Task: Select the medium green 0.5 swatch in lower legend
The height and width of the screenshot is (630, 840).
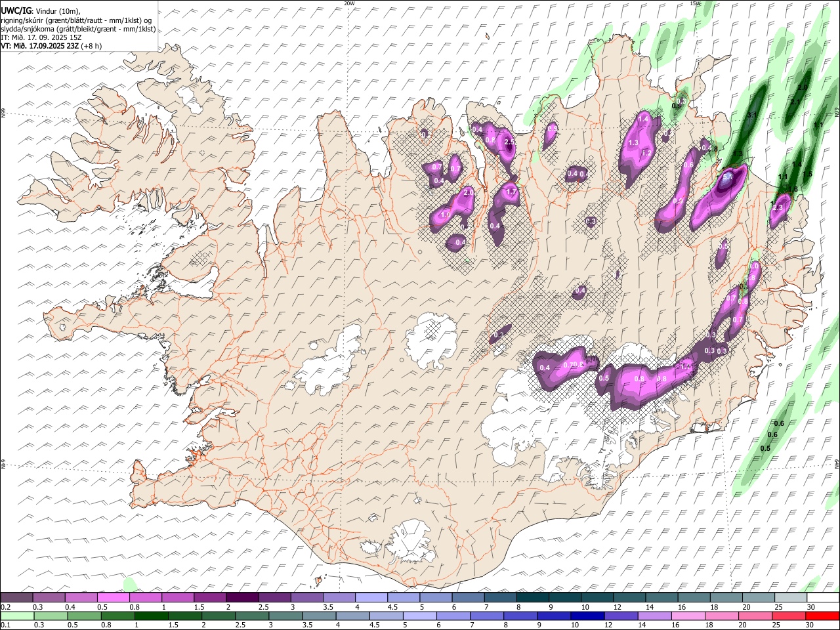Action: pyautogui.click(x=85, y=616)
